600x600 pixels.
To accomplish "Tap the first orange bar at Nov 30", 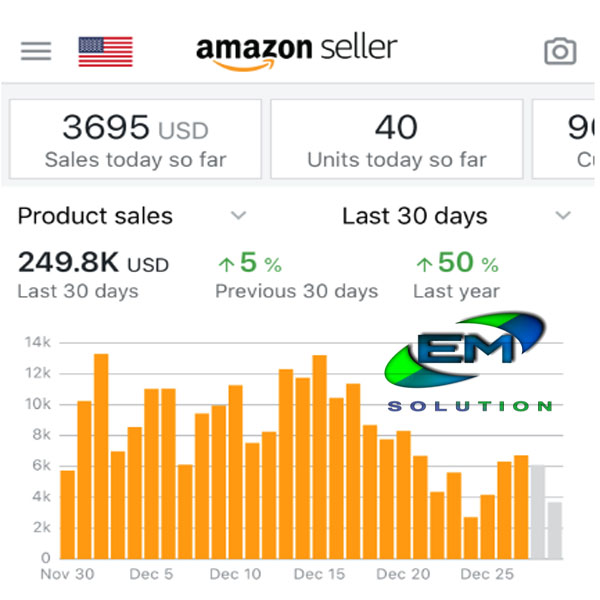I will [68, 514].
